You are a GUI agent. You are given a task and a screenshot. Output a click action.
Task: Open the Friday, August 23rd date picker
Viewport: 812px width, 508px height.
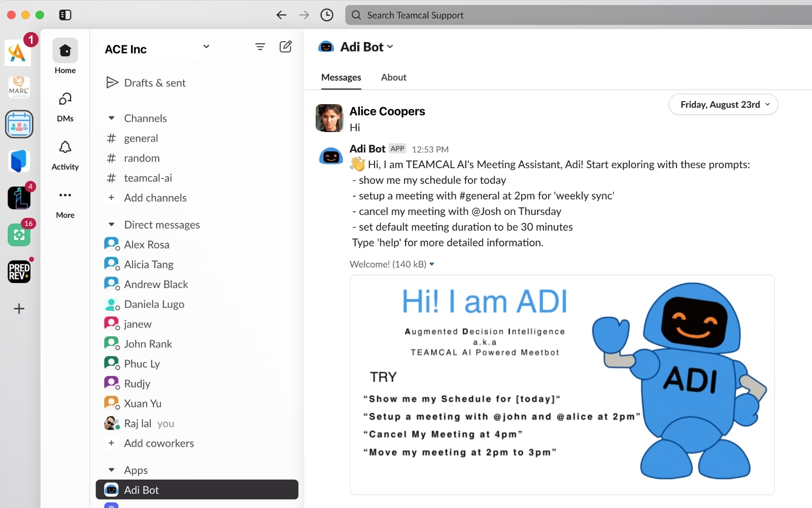click(x=723, y=105)
